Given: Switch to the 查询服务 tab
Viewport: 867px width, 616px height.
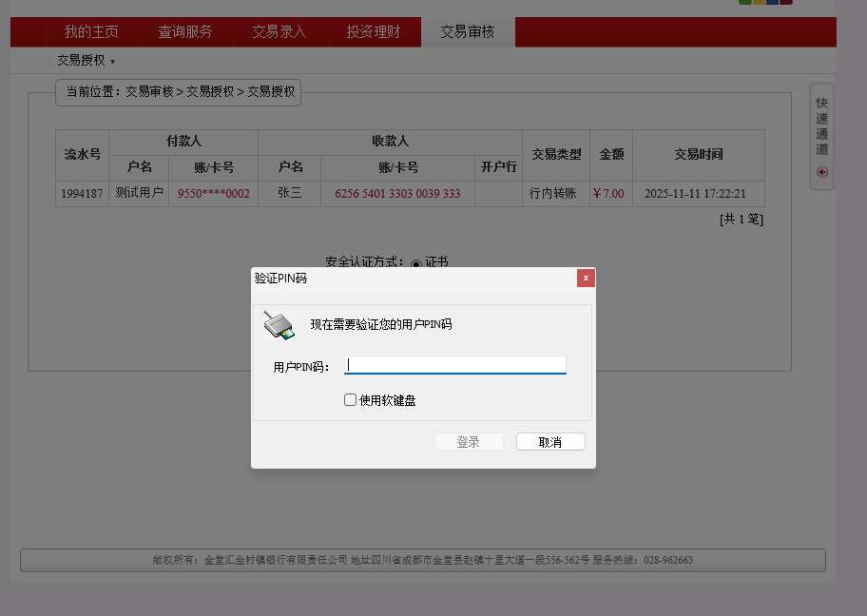Looking at the screenshot, I should 185,32.
